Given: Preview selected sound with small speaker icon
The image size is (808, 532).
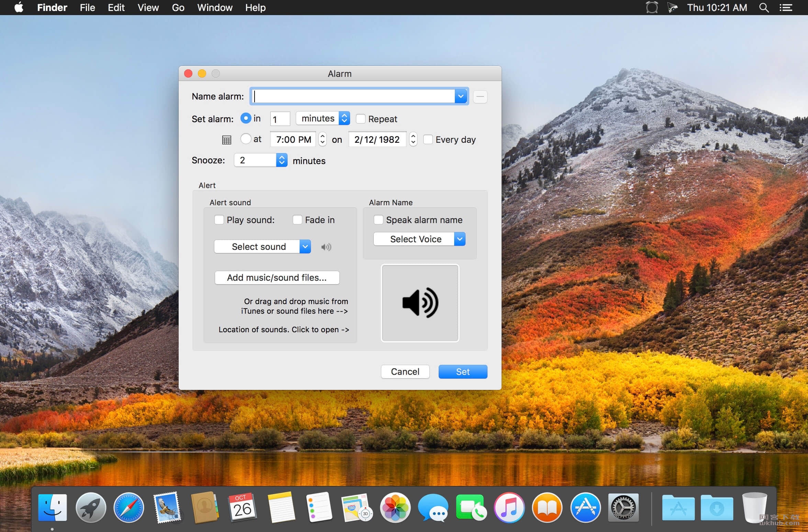Looking at the screenshot, I should pos(326,247).
